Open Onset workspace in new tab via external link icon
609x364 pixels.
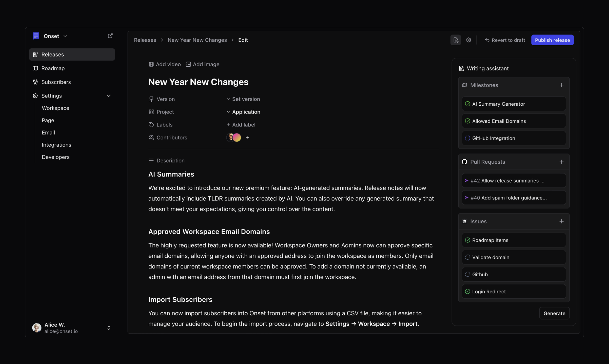[110, 36]
